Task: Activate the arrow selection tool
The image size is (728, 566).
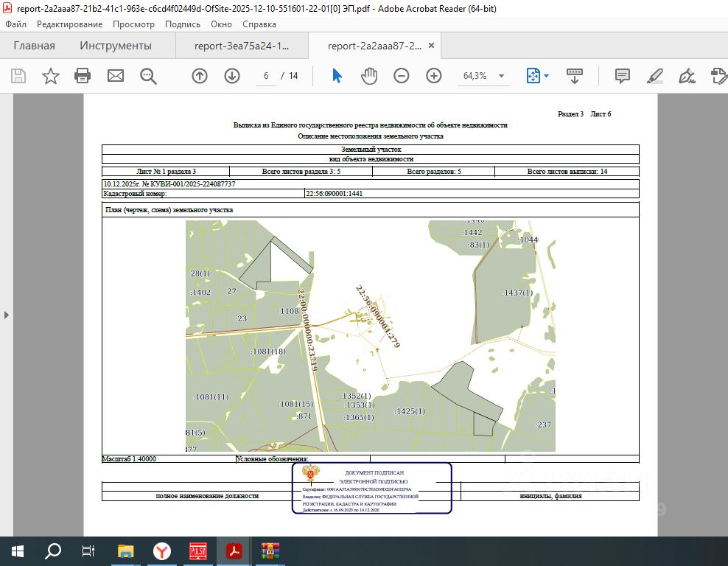Action: tap(337, 76)
